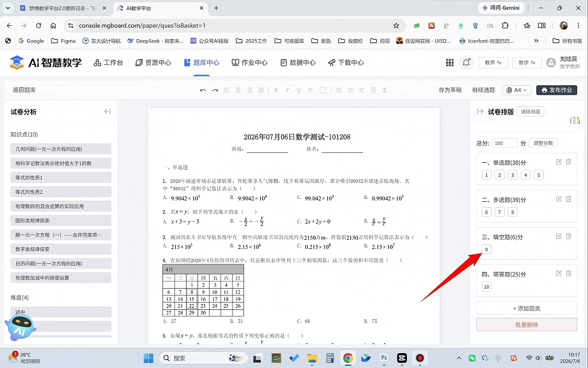Toggle underline formatting

[x=299, y=90]
